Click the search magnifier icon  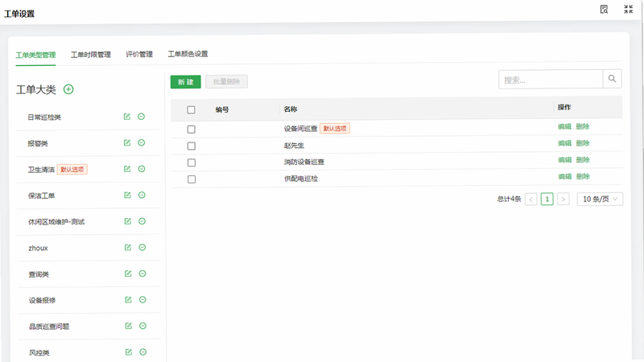[612, 79]
